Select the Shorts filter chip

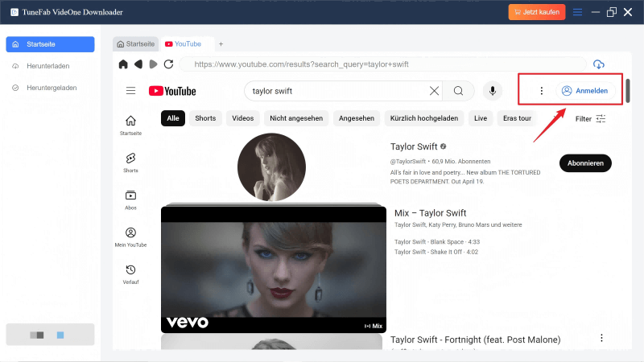point(205,118)
